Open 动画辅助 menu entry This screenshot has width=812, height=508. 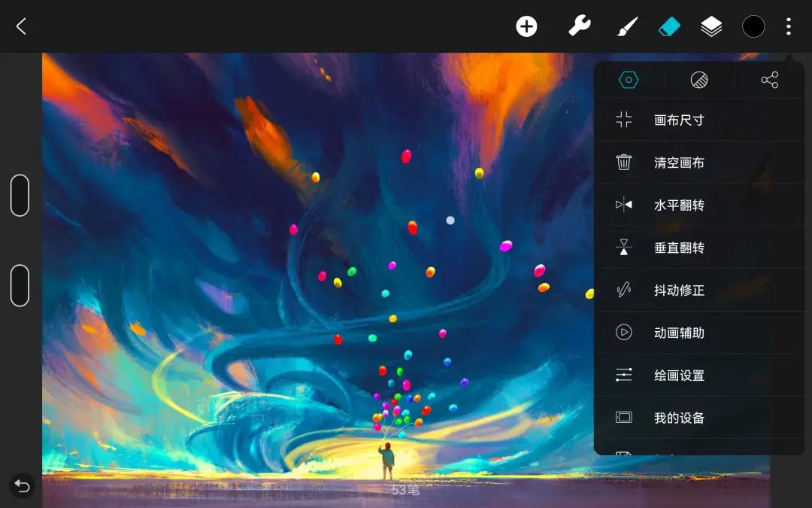699,333
